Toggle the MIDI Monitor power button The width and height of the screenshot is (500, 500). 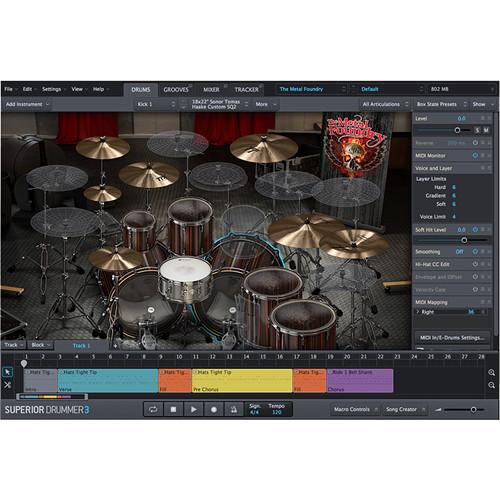point(475,155)
